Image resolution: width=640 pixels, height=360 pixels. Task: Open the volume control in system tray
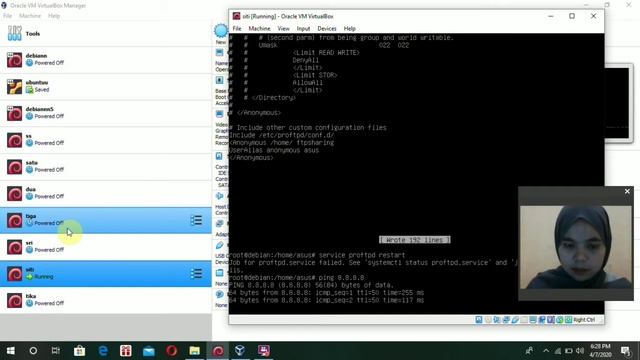(x=580, y=351)
